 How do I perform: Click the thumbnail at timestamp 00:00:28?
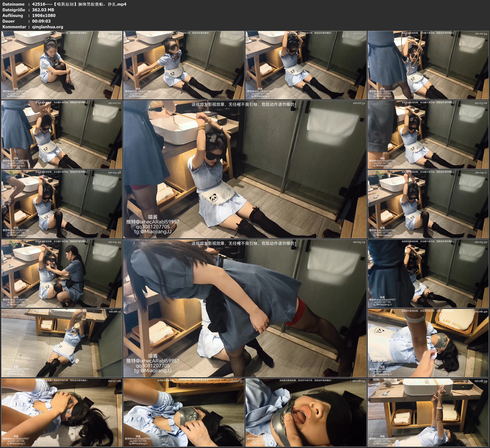click(x=62, y=65)
